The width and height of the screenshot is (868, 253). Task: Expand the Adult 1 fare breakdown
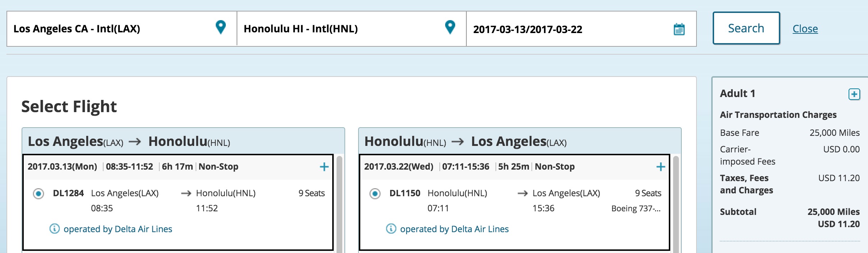(x=854, y=94)
